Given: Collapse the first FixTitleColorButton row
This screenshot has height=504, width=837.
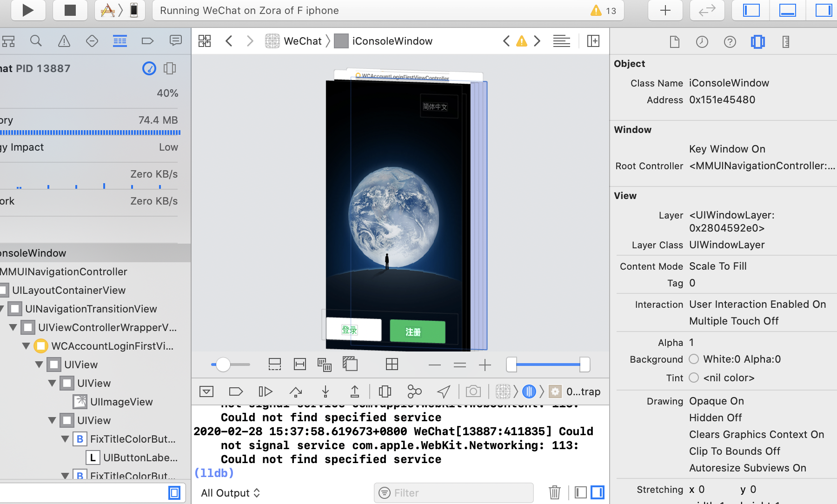Looking at the screenshot, I should [66, 439].
